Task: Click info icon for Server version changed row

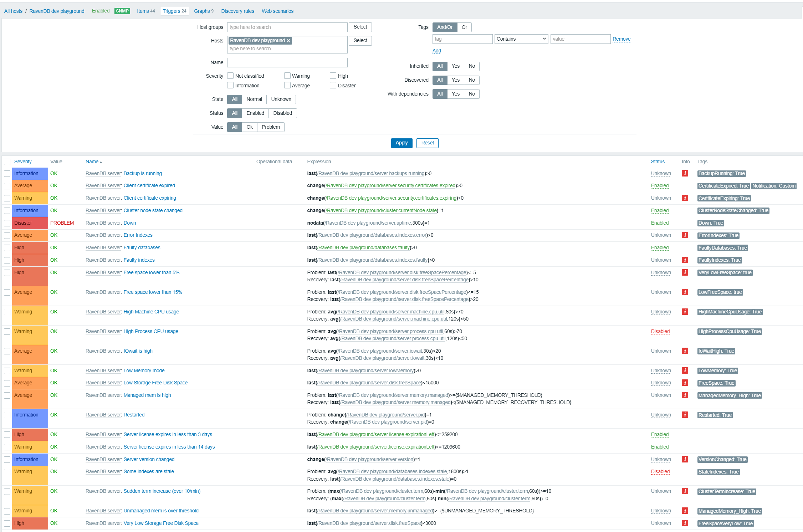Action: (x=685, y=459)
